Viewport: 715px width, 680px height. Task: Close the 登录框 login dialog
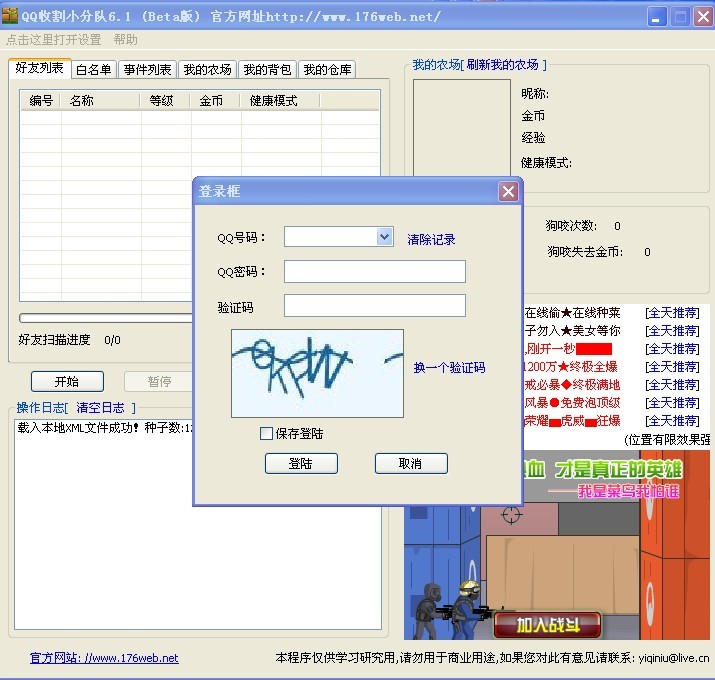[508, 191]
